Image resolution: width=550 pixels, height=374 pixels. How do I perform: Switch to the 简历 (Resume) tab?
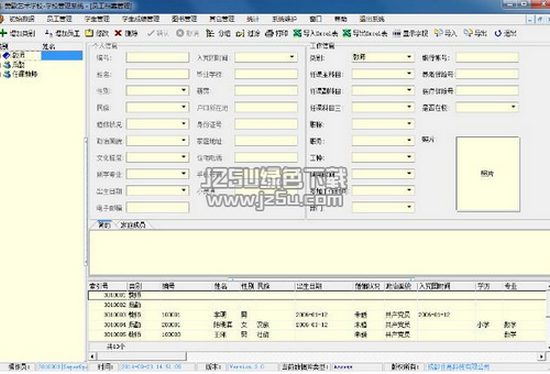tap(104, 225)
